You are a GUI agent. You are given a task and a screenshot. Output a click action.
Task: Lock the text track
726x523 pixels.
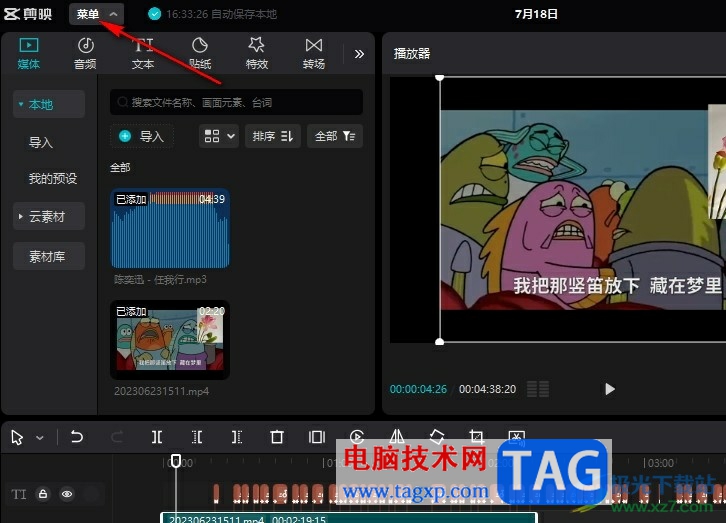click(43, 494)
